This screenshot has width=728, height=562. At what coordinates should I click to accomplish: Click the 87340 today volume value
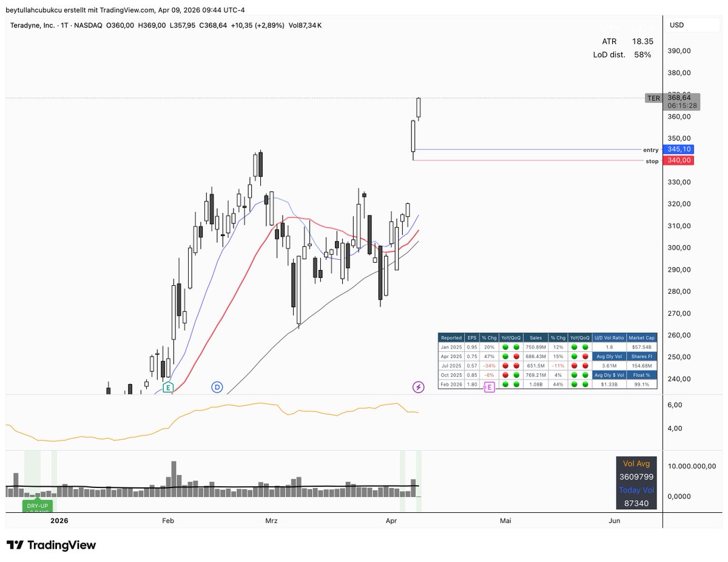pos(636,504)
